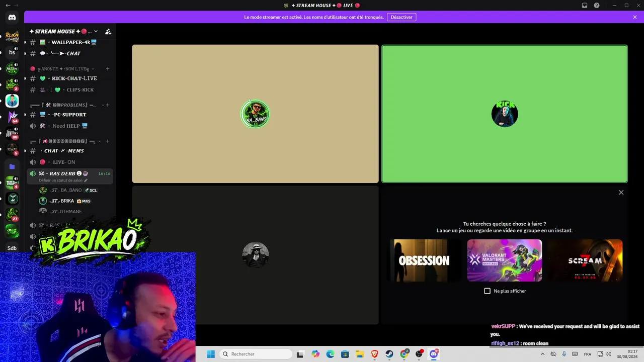
Task: Invite people to STREAM HOUSE server
Action: [108, 31]
